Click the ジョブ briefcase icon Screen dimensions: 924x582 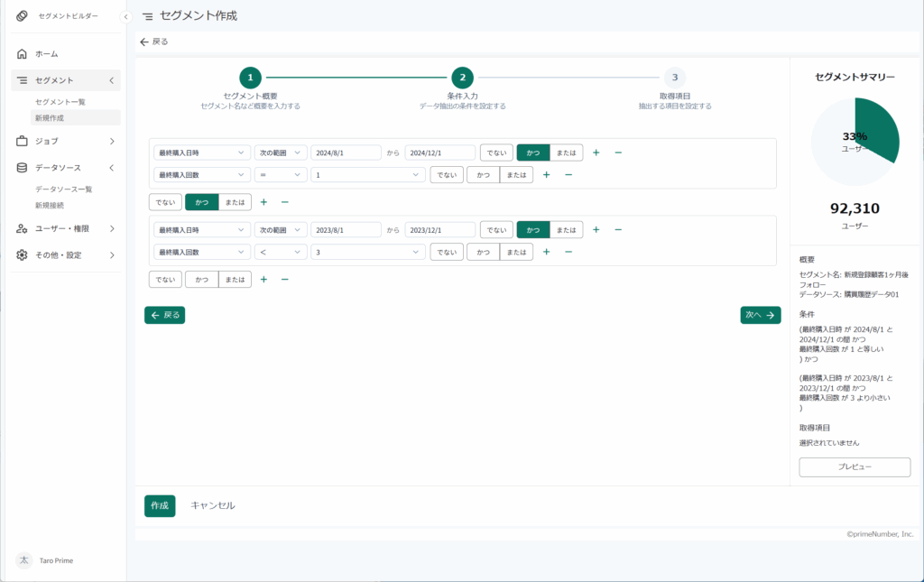(x=23, y=141)
